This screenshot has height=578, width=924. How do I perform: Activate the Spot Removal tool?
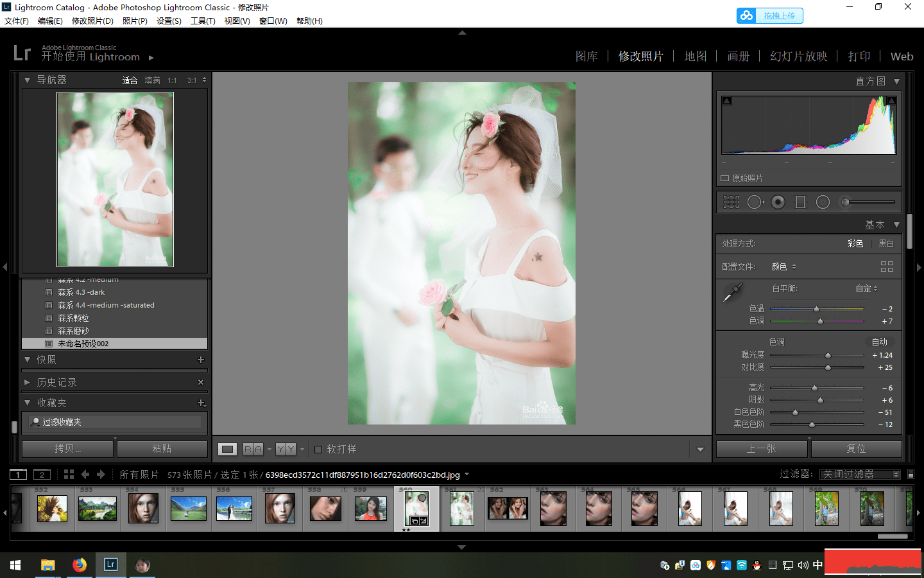[x=755, y=202]
